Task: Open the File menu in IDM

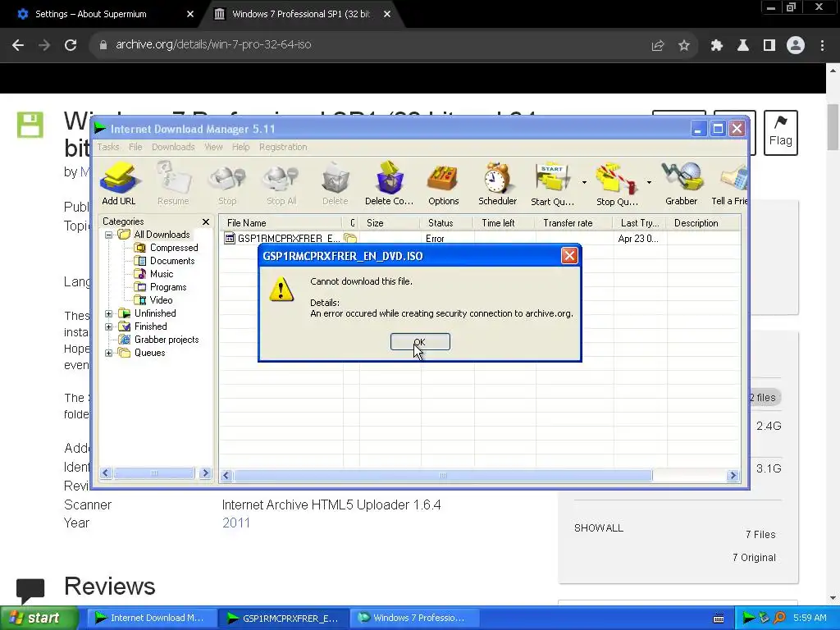Action: coord(135,147)
